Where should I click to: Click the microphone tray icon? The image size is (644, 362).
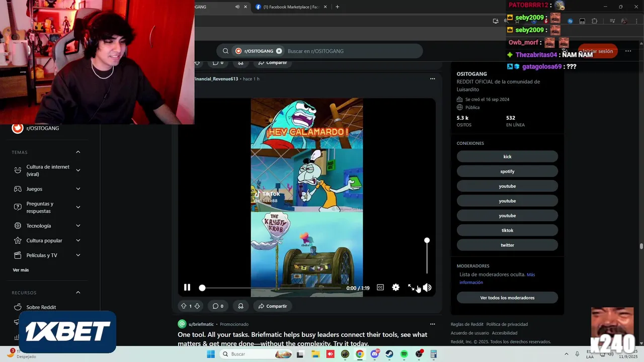coord(577,354)
